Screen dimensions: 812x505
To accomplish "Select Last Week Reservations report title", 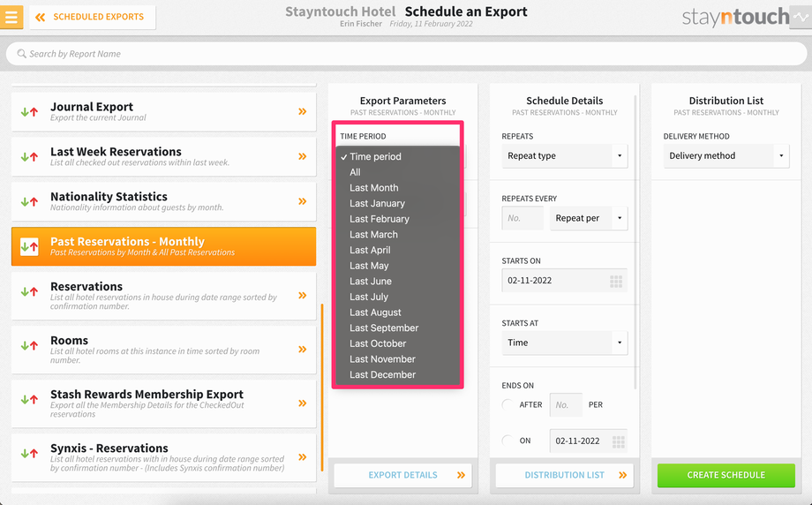I will click(x=116, y=152).
